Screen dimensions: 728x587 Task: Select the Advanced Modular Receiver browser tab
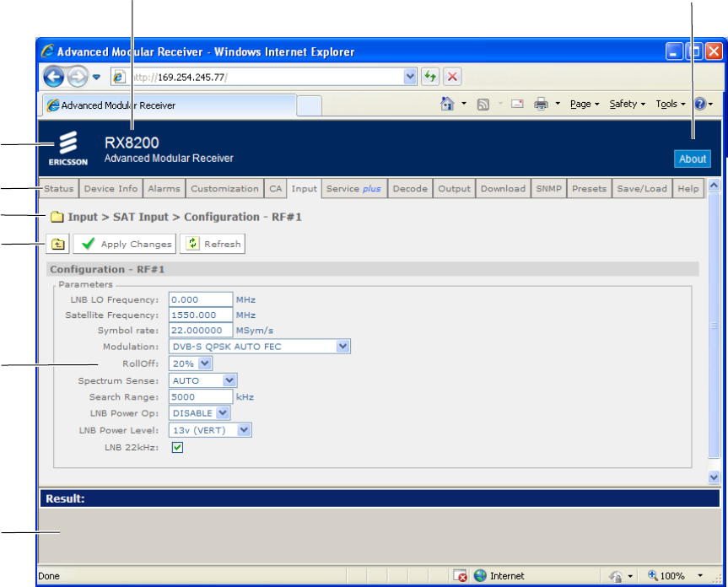click(x=169, y=105)
